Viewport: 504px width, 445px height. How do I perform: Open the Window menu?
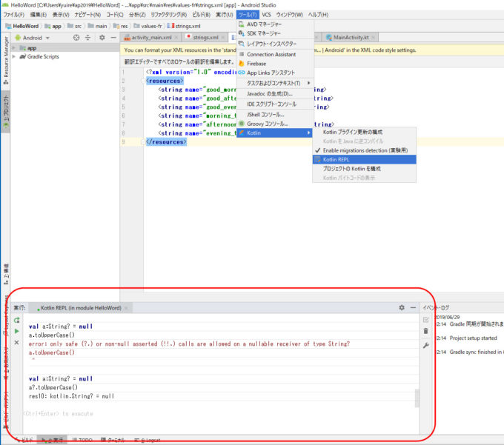coord(289,15)
